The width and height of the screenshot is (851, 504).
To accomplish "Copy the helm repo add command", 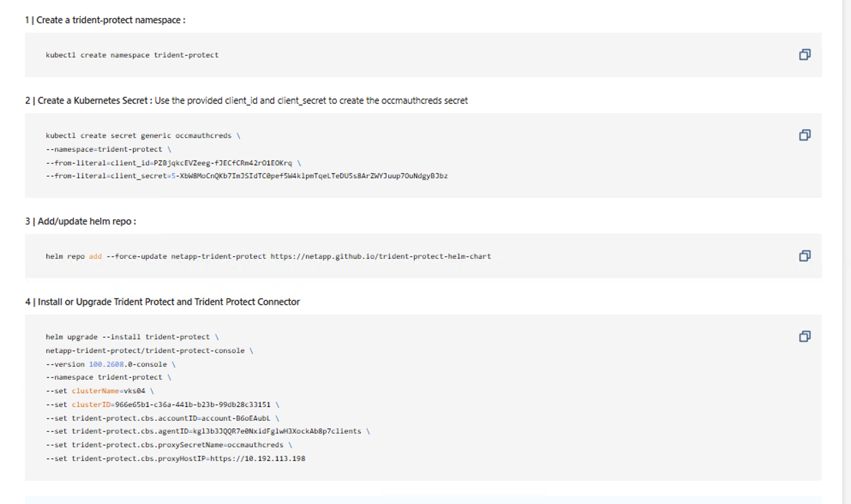I will click(x=805, y=256).
